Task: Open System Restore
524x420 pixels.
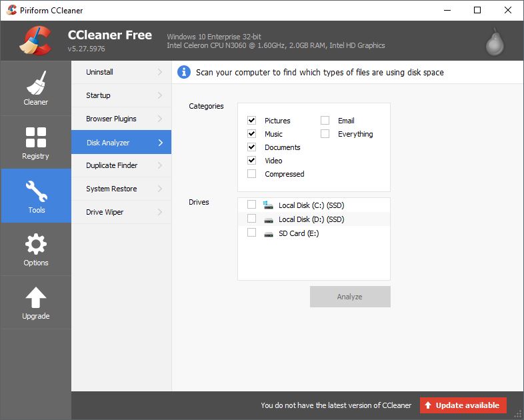Action: (121, 189)
